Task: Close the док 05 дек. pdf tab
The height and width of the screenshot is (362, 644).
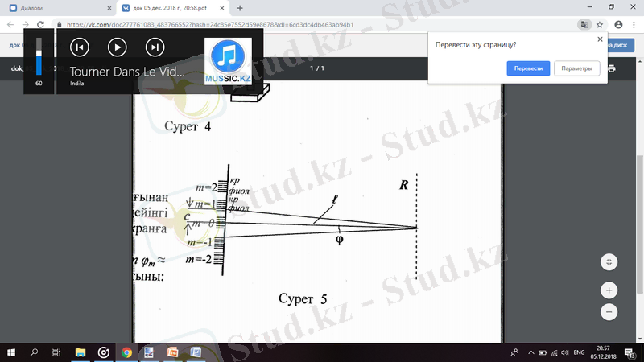Action: point(222,8)
